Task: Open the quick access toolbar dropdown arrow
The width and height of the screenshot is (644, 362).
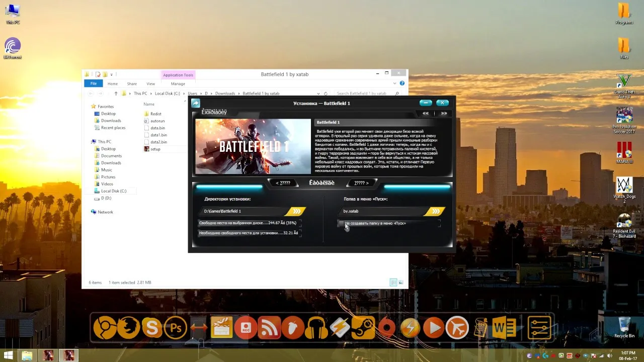Action: coord(111,74)
